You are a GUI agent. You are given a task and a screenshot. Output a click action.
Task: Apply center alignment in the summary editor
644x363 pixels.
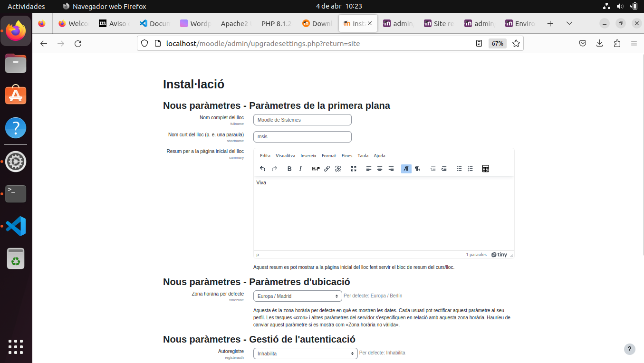point(379,168)
